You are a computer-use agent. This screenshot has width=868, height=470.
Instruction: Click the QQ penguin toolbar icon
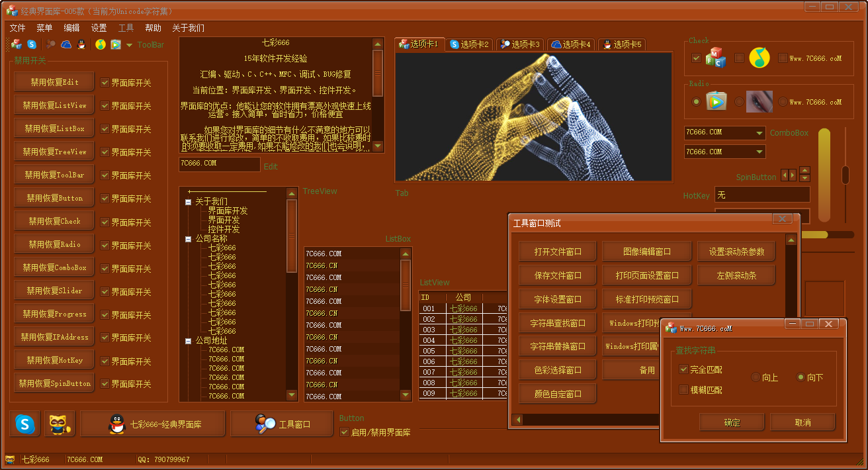81,45
